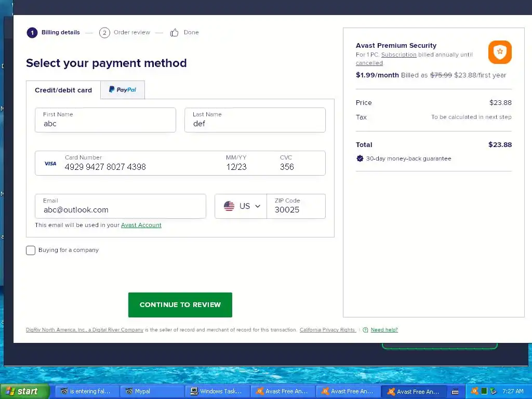
Task: Click the US flag icon
Action: tap(229, 206)
